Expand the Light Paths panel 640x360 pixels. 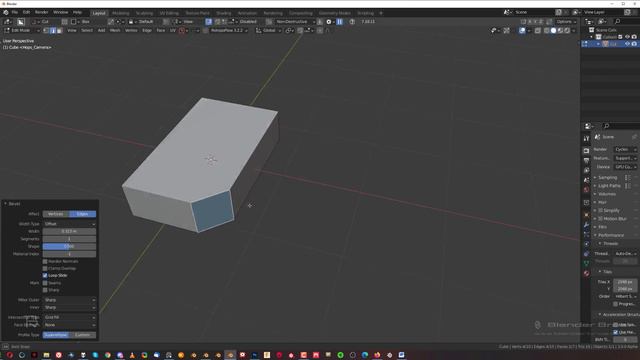coord(609,186)
